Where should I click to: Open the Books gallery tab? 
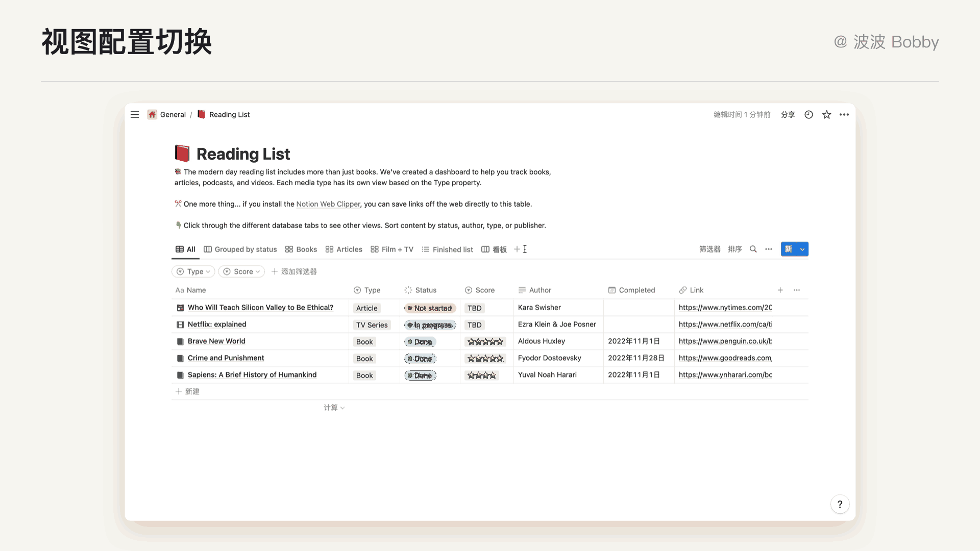click(x=301, y=249)
